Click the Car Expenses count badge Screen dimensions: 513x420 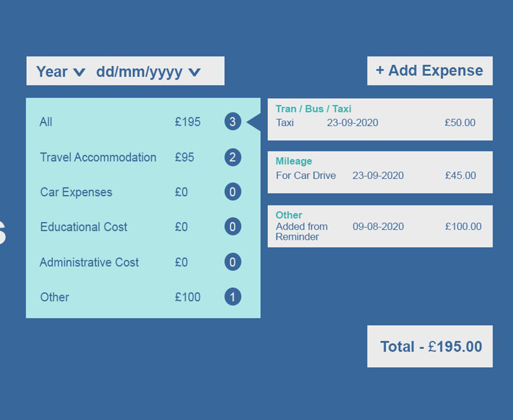(x=232, y=192)
